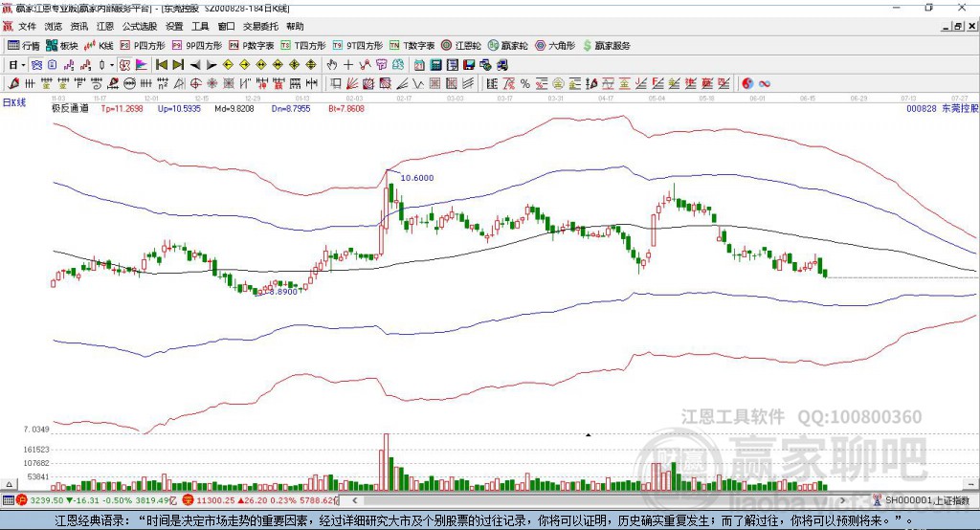Click the horizontal scrollbar right arrow
Screen dimensions: 980x530
842,500
